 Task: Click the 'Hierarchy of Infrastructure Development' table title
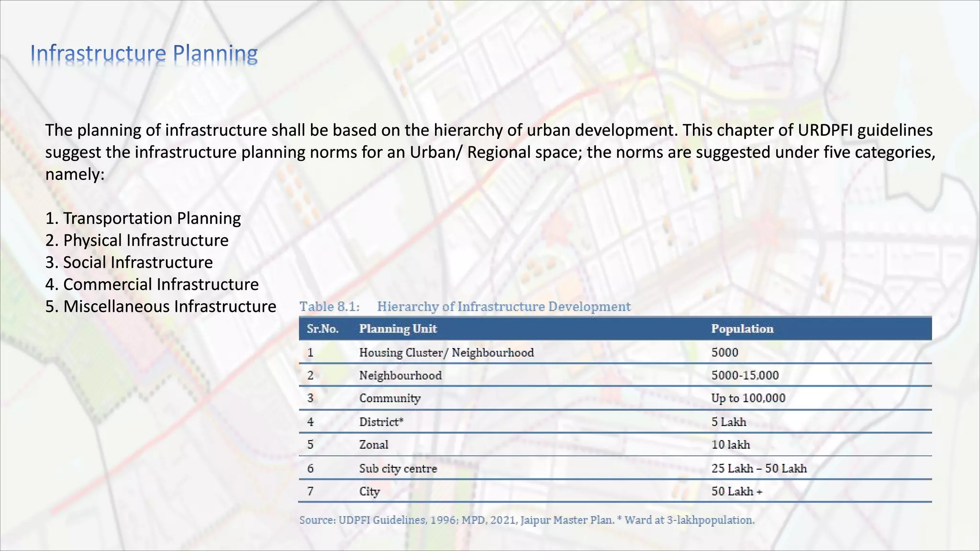point(503,307)
